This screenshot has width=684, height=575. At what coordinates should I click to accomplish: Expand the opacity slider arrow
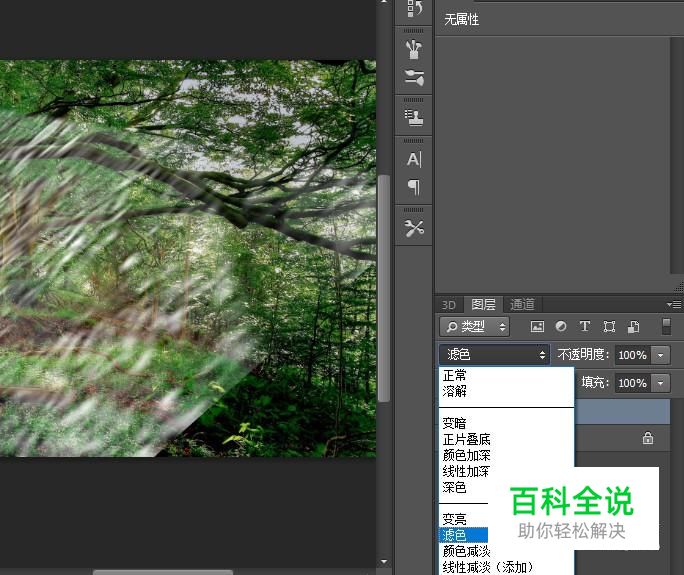[660, 355]
